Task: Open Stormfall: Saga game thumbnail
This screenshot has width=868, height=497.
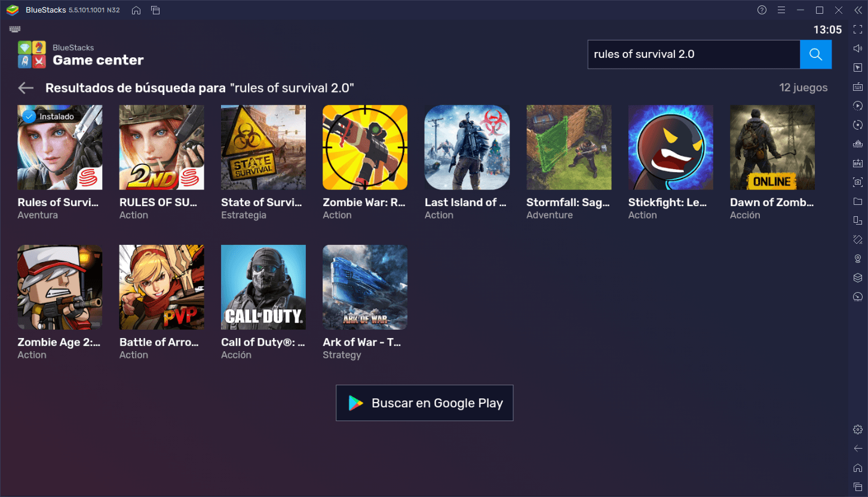Action: [x=569, y=148]
